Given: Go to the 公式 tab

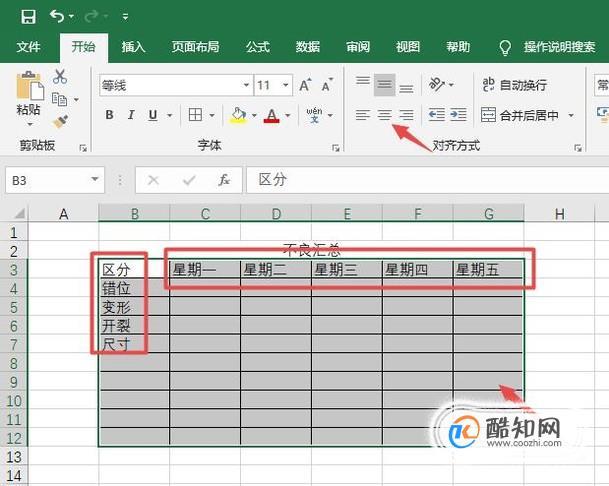Looking at the screenshot, I should point(258,47).
